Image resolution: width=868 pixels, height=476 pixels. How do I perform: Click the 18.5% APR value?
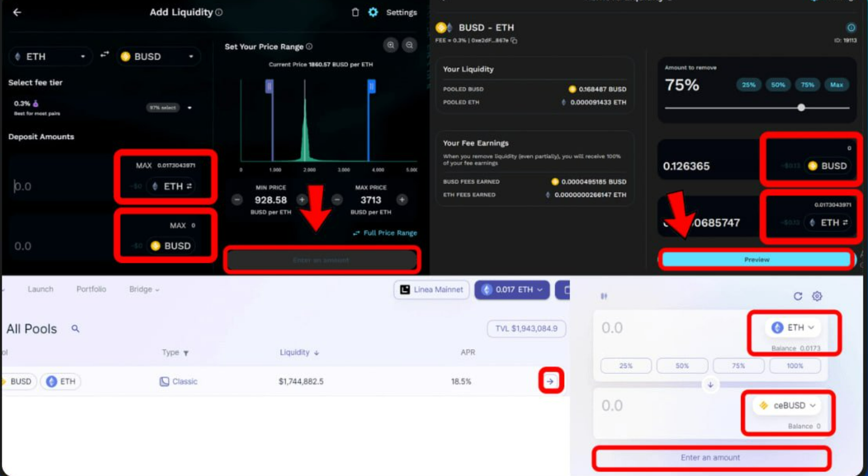coord(461,382)
